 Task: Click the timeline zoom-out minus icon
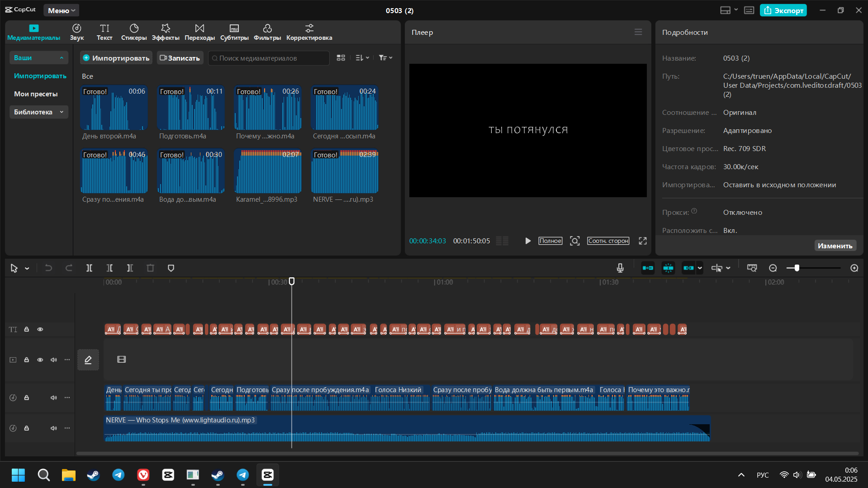[x=773, y=268]
